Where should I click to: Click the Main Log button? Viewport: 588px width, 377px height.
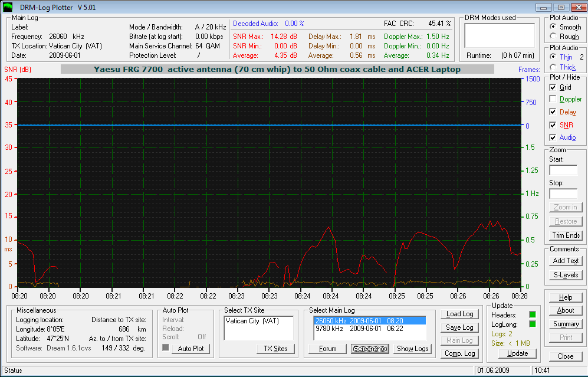pyautogui.click(x=459, y=340)
